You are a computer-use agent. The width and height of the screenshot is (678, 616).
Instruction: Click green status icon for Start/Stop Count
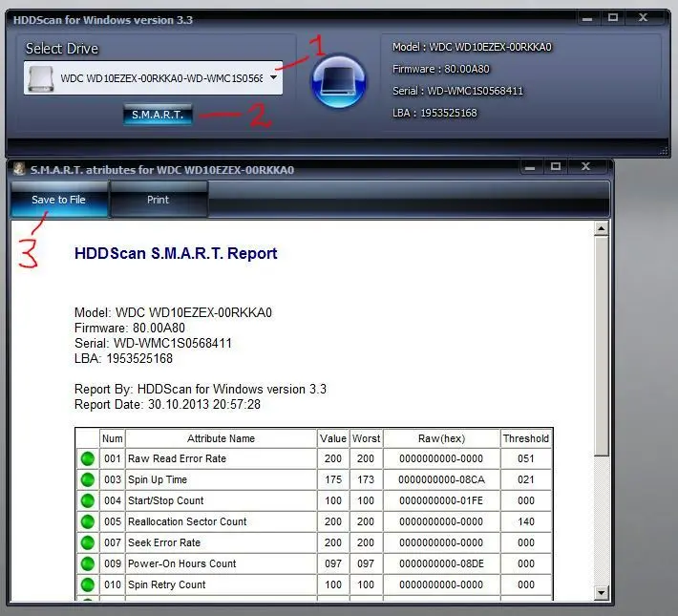[x=88, y=500]
